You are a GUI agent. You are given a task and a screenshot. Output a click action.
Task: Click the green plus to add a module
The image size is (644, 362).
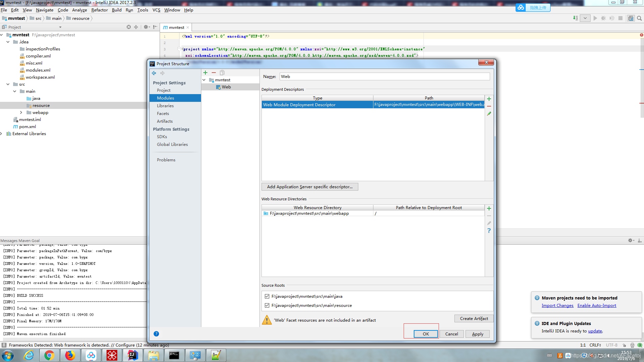[205, 73]
